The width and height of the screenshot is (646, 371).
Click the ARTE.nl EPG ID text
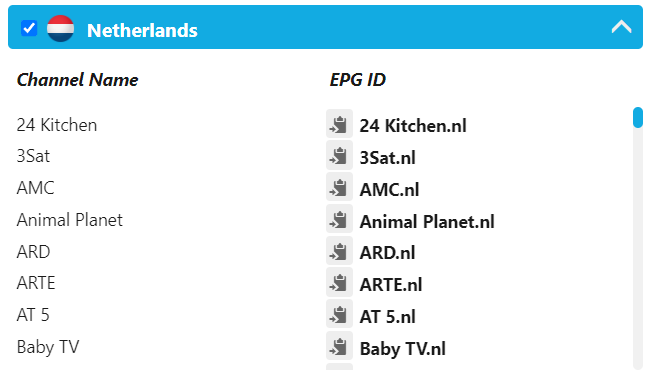391,285
